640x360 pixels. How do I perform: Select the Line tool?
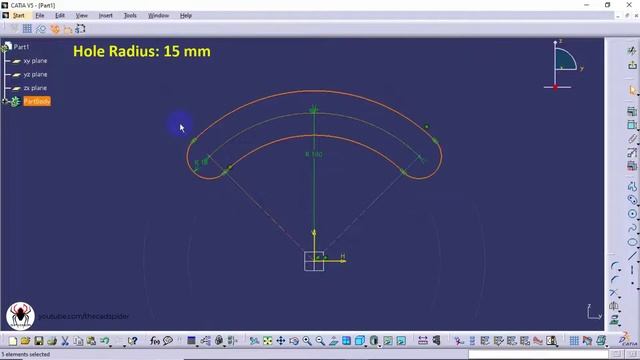click(x=632, y=256)
